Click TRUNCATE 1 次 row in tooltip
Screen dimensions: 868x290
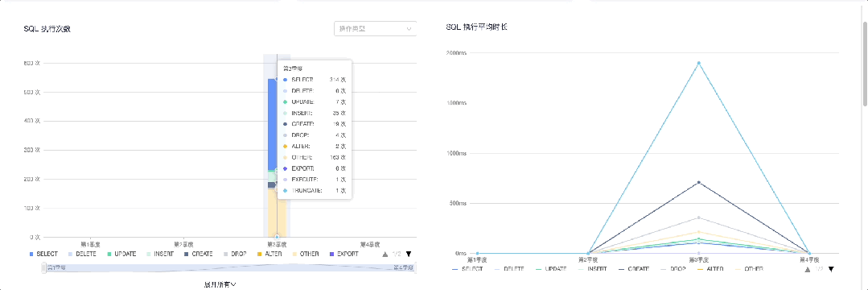pos(315,191)
